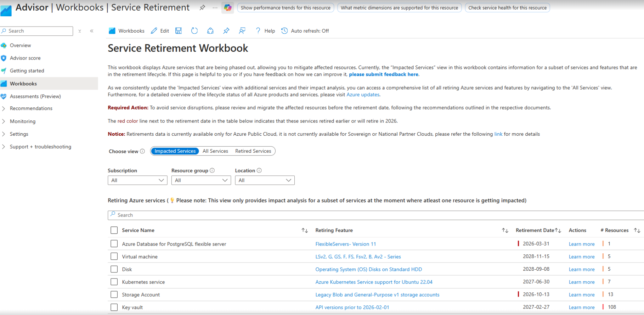Open API versions prior to 2026-02-01 link

point(352,308)
